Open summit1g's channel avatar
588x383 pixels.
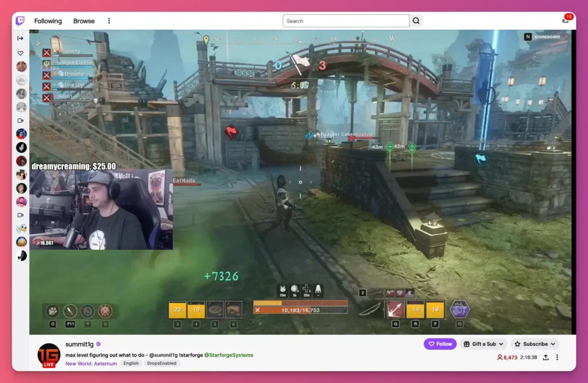coord(49,355)
